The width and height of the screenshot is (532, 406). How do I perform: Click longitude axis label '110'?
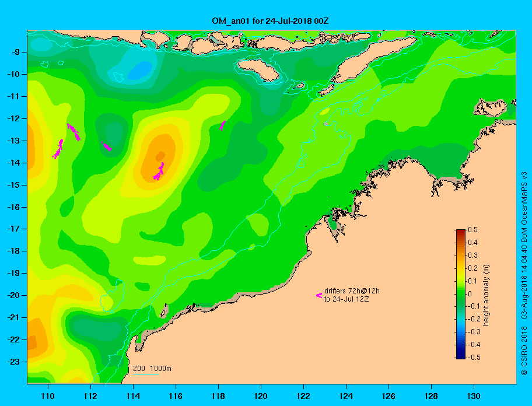[48, 396]
